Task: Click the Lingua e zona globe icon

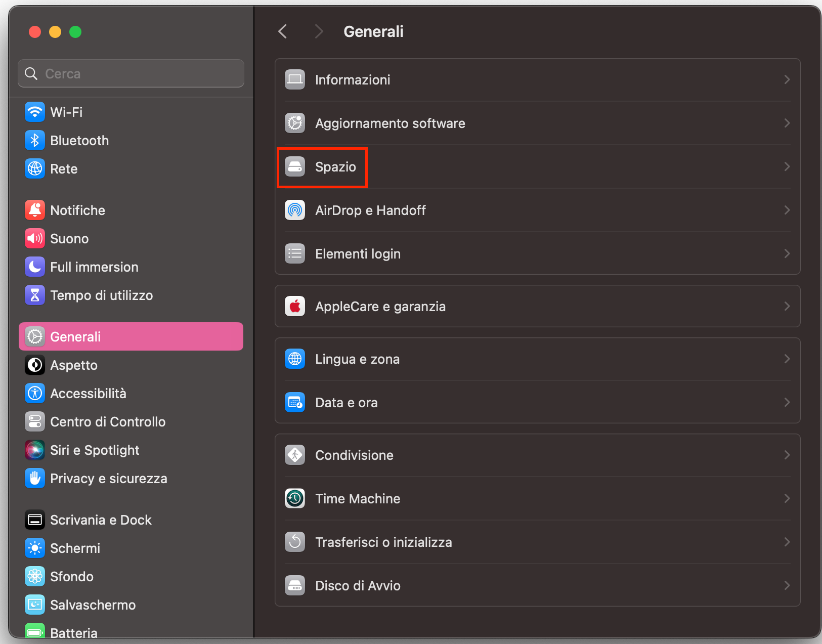Action: pos(295,359)
